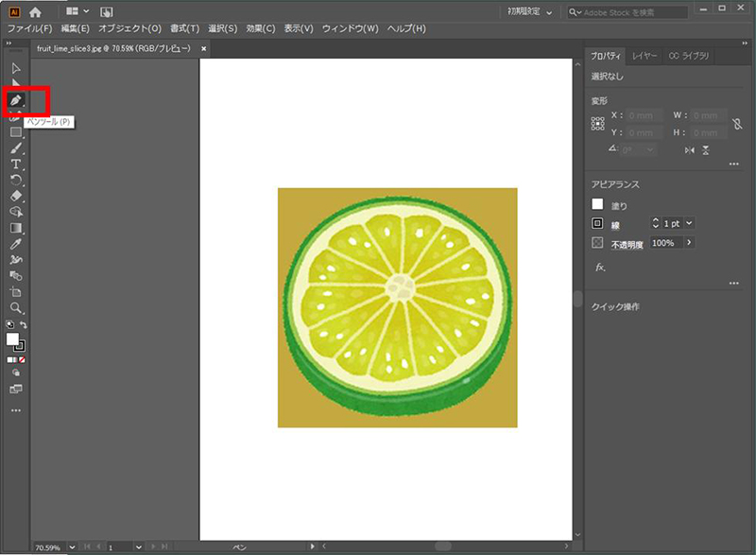The height and width of the screenshot is (555, 756).
Task: Click the Home icon in top bar
Action: click(35, 11)
